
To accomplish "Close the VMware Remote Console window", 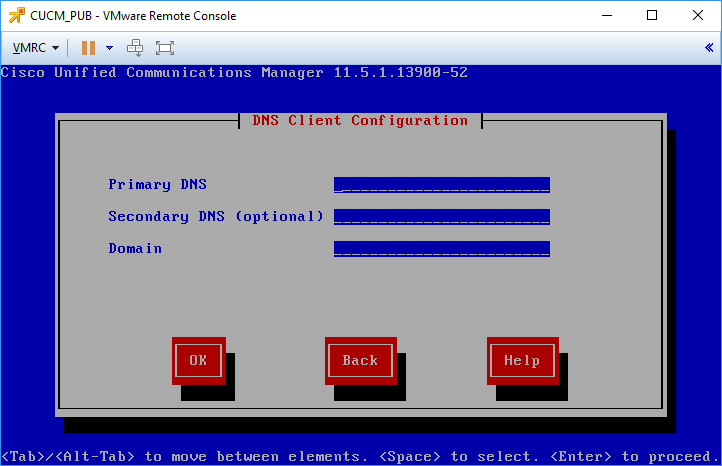I will point(698,15).
